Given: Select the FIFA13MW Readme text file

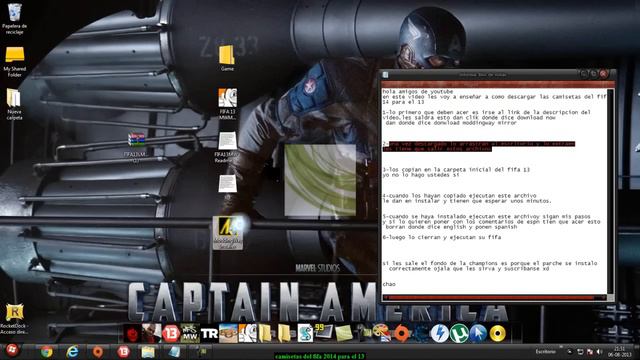Looking at the screenshot, I should 227,147.
